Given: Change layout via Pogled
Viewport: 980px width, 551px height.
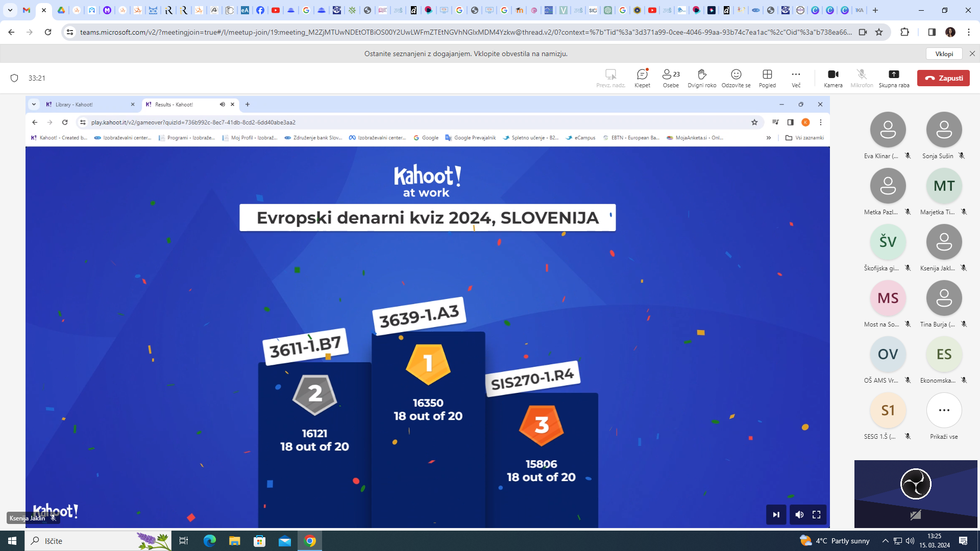Looking at the screenshot, I should tap(767, 78).
